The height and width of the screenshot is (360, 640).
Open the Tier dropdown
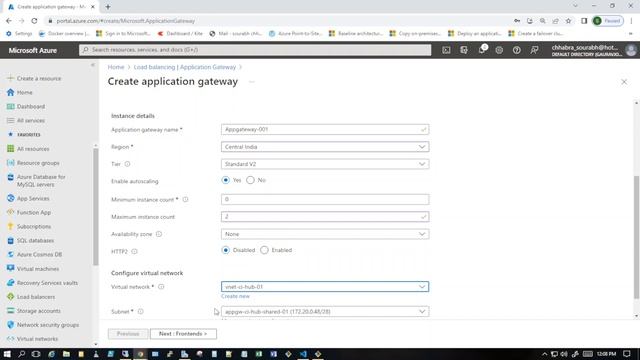coord(325,164)
